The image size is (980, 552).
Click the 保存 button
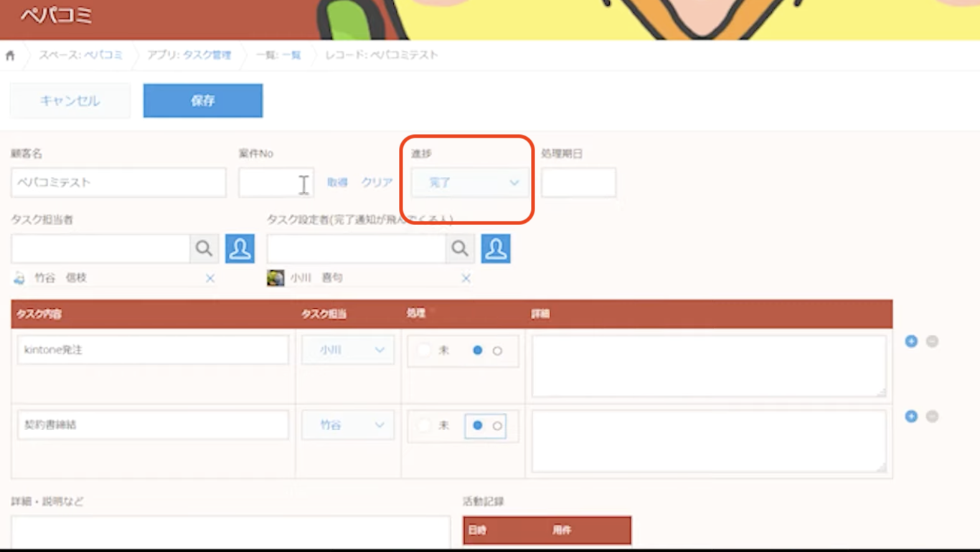coord(203,101)
